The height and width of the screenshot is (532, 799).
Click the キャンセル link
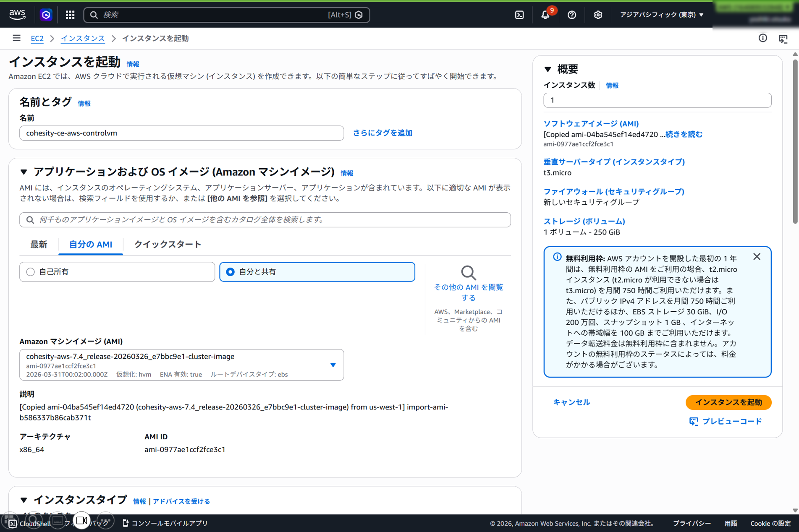tap(571, 402)
